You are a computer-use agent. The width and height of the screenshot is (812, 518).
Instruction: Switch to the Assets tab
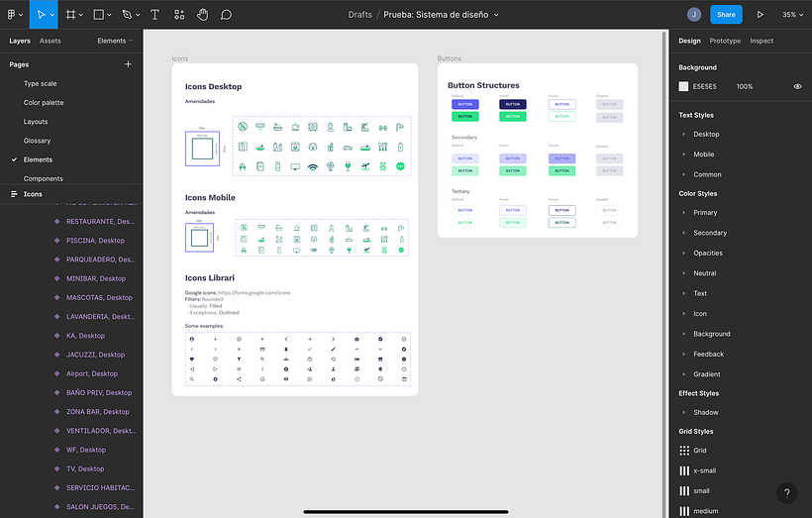coord(51,41)
